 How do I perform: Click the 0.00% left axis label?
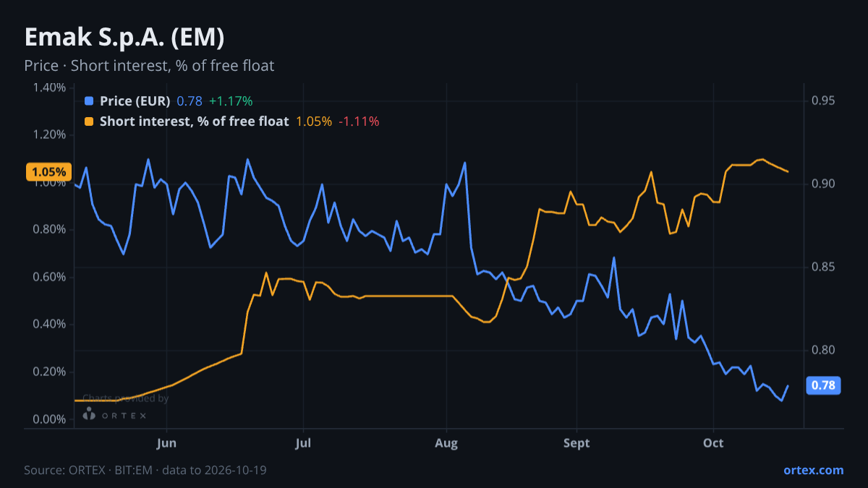(50, 419)
